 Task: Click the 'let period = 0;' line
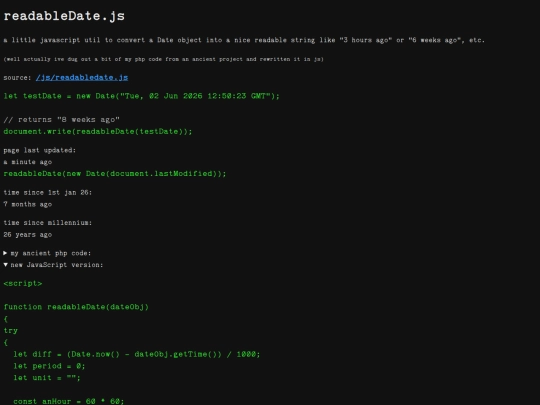(x=49, y=366)
